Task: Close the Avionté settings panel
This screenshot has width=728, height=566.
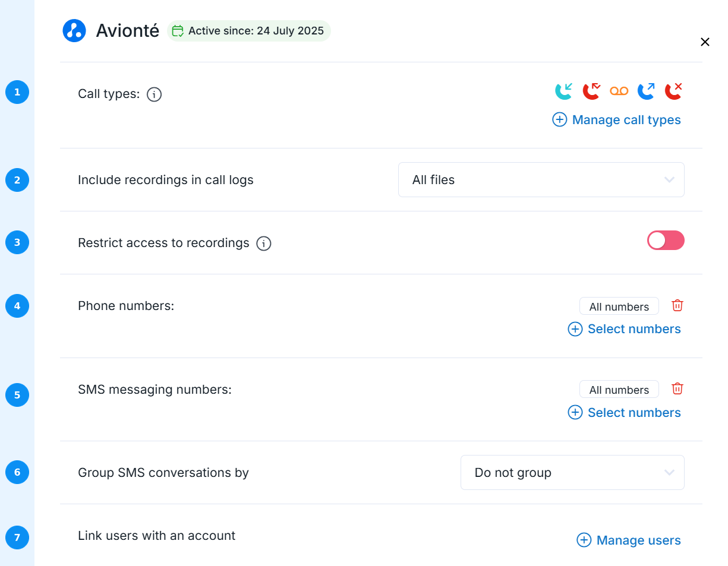Action: pos(705,42)
